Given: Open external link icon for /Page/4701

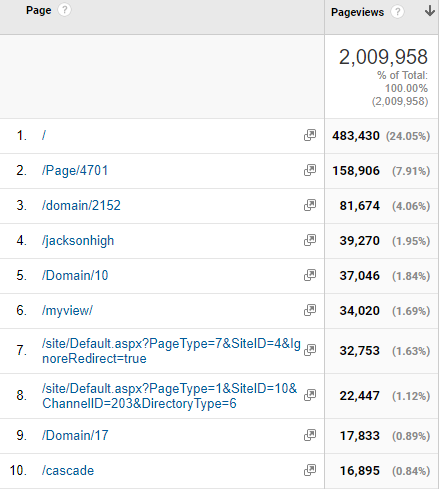Looking at the screenshot, I should pos(310,170).
